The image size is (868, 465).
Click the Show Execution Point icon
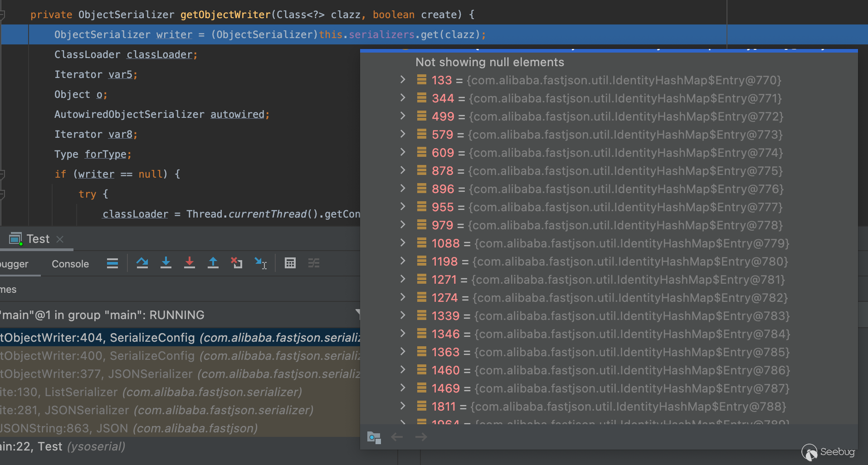click(x=112, y=263)
